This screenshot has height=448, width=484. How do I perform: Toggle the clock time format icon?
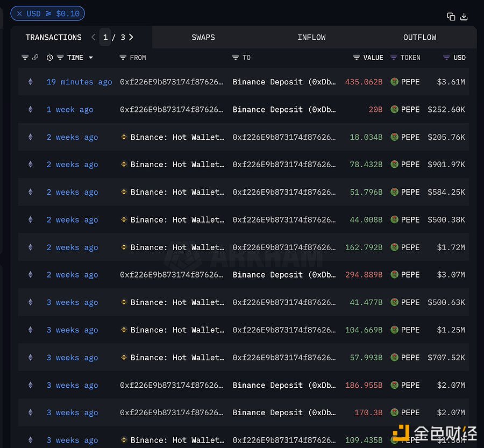(49, 58)
